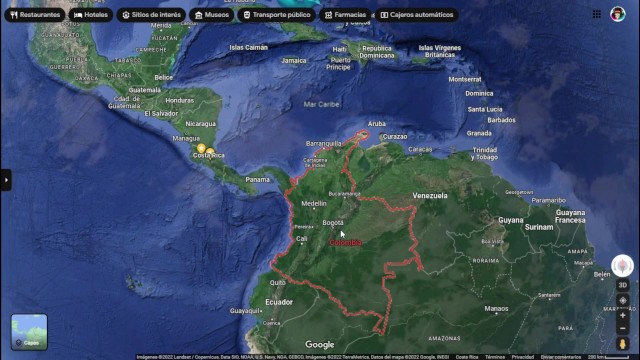Open the Términos footer link

[x=495, y=357]
